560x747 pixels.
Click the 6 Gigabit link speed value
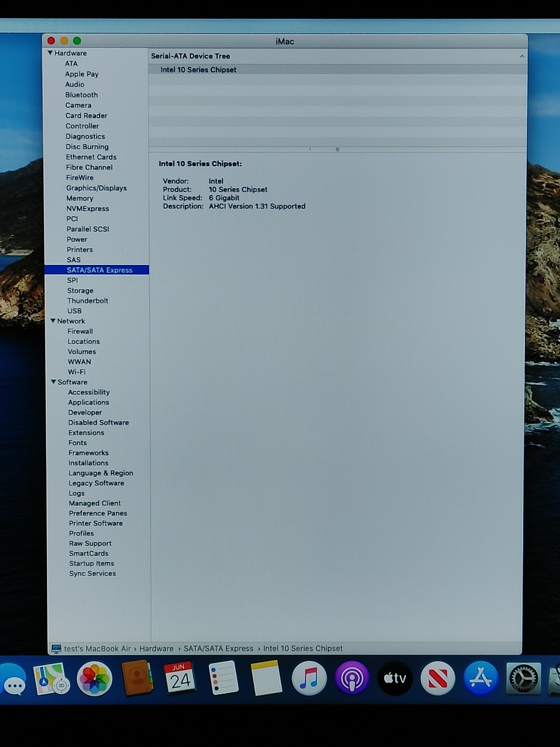coord(224,198)
